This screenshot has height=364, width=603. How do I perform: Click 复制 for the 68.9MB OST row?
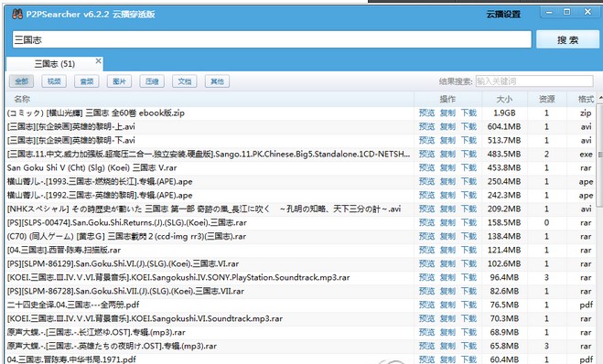click(x=447, y=333)
